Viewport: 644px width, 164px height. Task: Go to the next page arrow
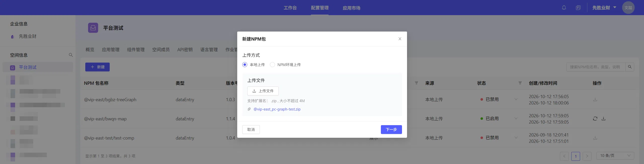(587, 156)
